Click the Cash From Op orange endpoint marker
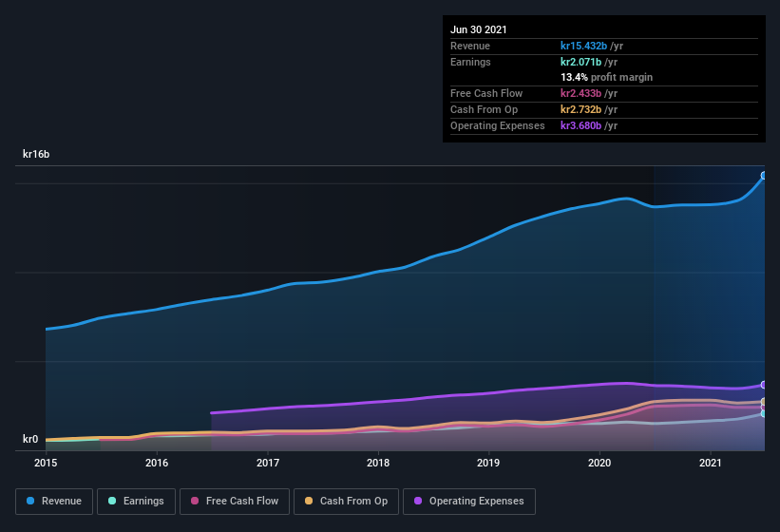This screenshot has width=780, height=532. click(x=764, y=402)
